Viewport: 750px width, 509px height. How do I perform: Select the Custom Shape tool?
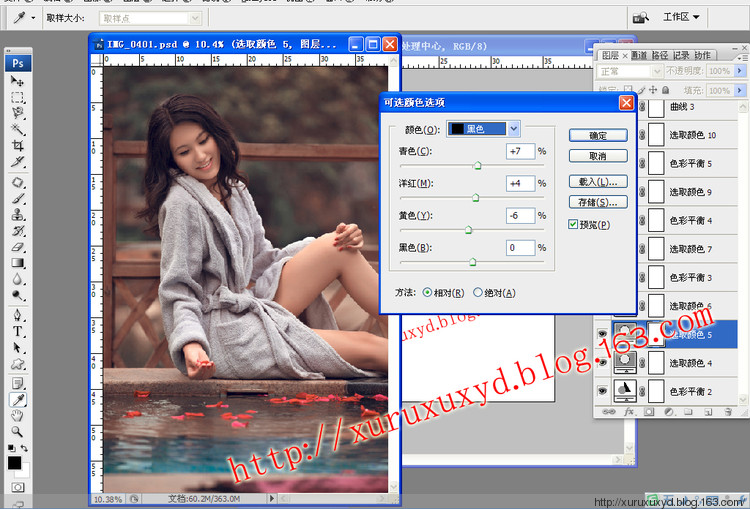click(x=18, y=364)
